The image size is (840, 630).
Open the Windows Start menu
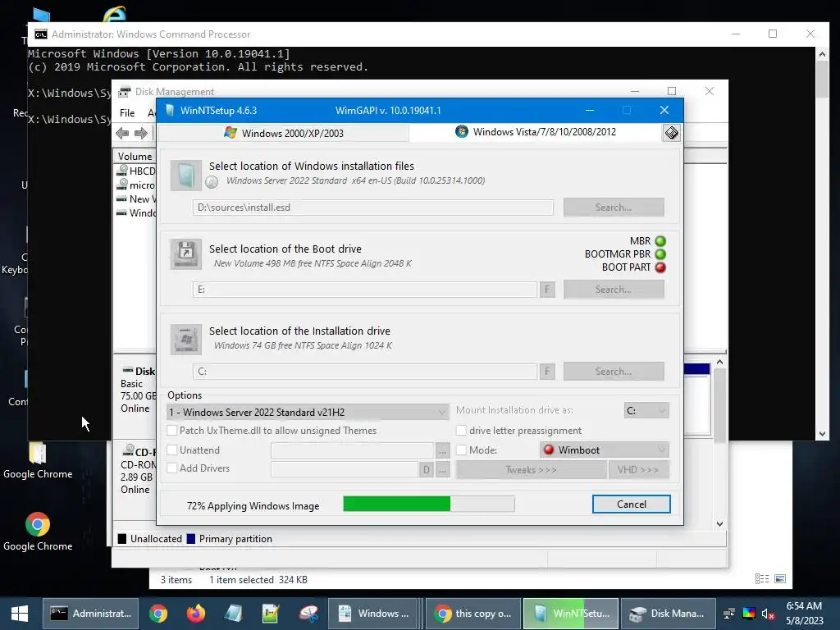tap(20, 614)
